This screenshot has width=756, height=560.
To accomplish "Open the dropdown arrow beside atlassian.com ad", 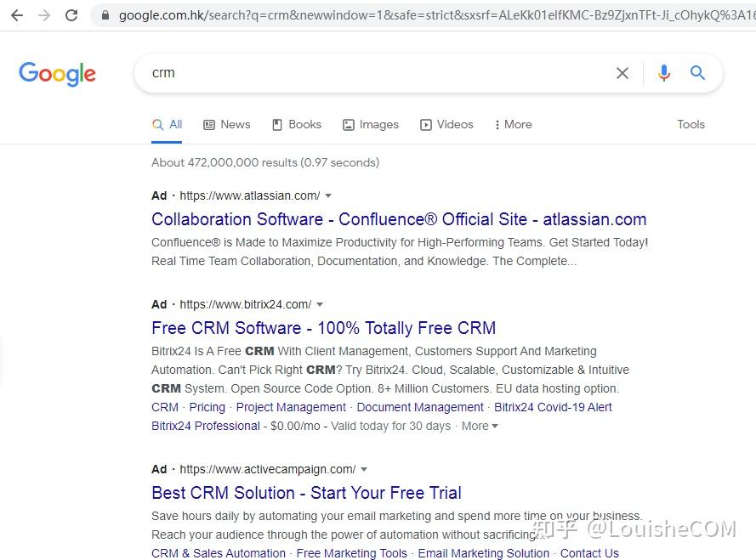I will pos(327,195).
